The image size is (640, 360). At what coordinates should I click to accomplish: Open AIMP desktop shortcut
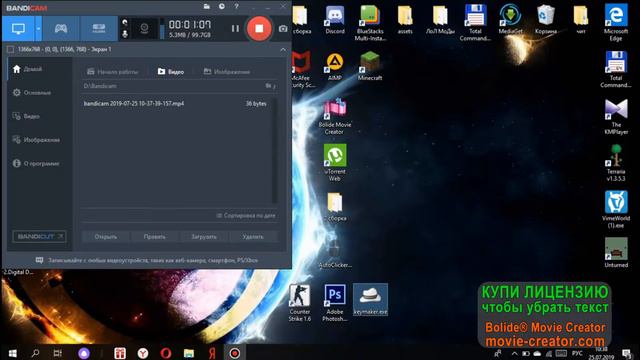pyautogui.click(x=335, y=67)
